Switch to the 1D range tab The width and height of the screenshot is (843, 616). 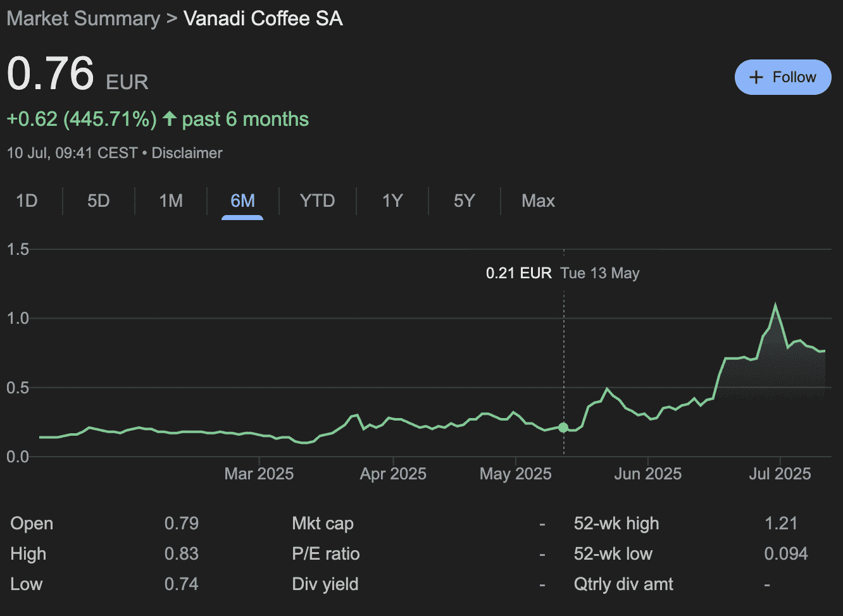point(27,201)
